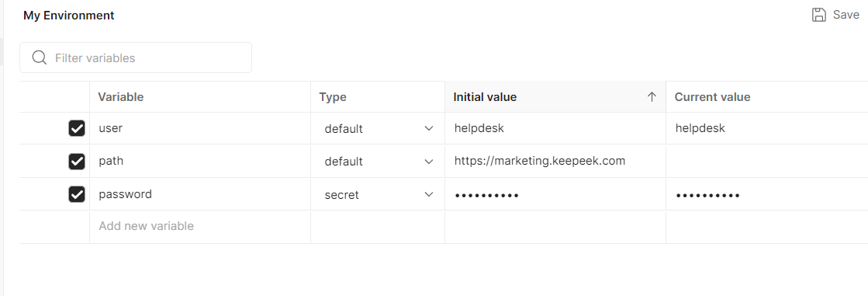
Task: Select the helpdesk initial value cell
Action: tap(555, 129)
